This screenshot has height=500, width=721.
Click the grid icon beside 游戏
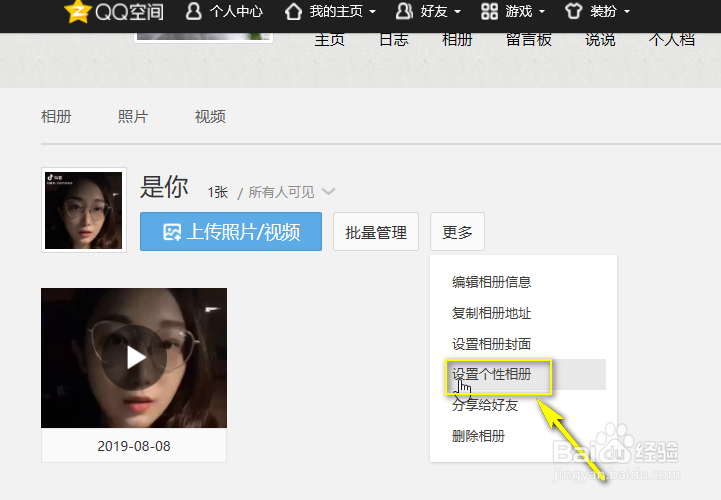(489, 11)
